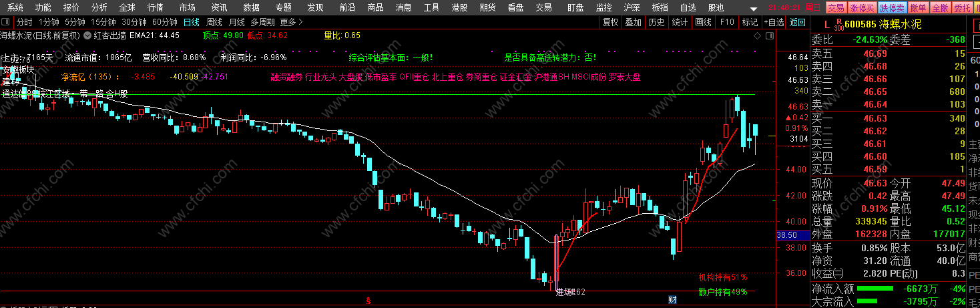Viewport: 980px width, 308px height.
Task: Click the 周日 weekday indicator
Action: tap(813, 8)
